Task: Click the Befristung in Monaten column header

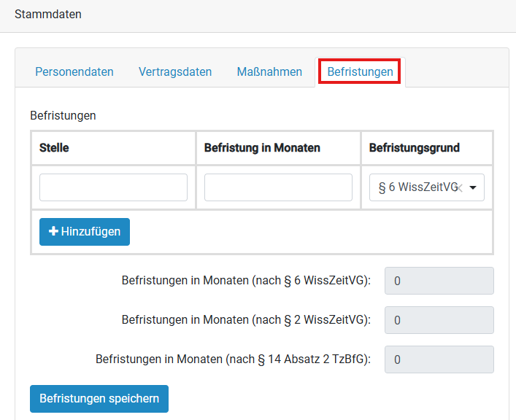Action: click(262, 147)
